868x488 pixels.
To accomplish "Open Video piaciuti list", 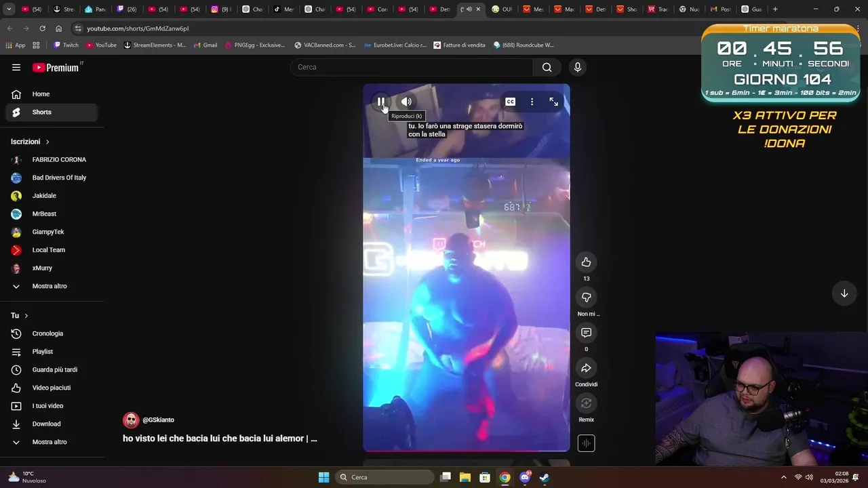I will click(x=52, y=388).
